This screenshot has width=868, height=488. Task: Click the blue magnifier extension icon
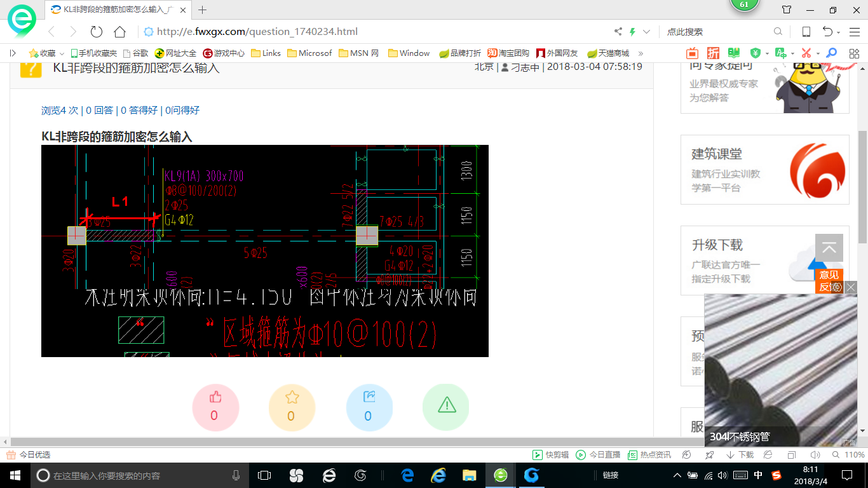[831, 53]
